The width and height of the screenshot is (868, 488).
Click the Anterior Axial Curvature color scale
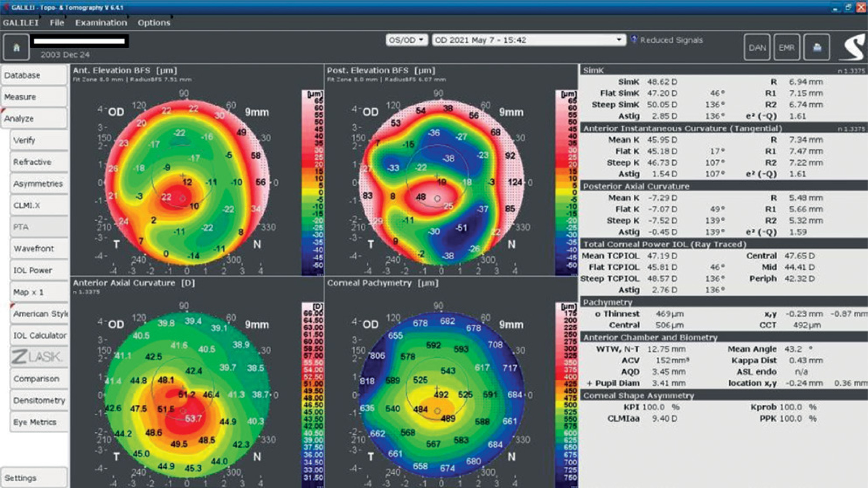pos(312,394)
